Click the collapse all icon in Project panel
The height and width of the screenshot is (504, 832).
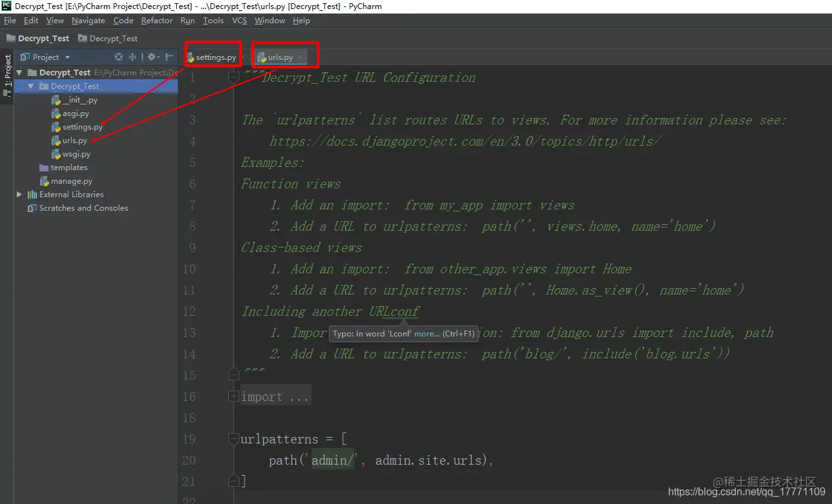point(133,57)
